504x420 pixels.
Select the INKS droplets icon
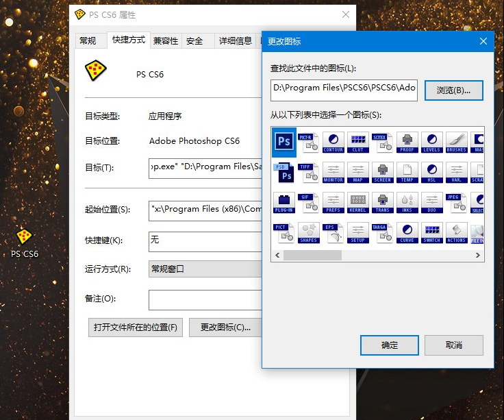tap(407, 202)
